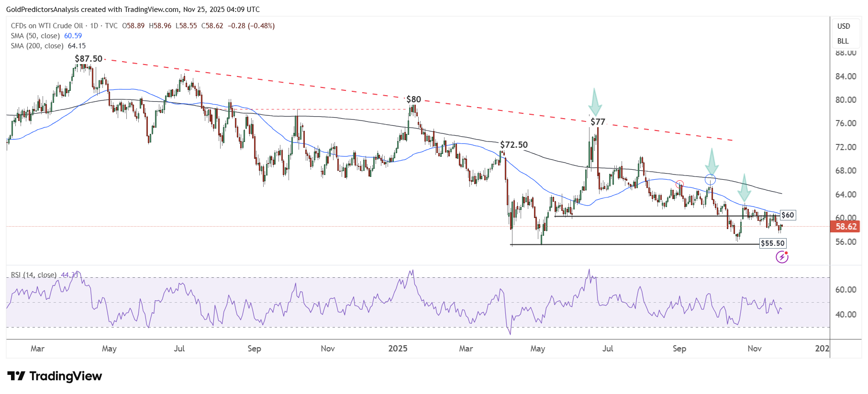
Task: Select the $55.50 support level label
Action: 772,243
